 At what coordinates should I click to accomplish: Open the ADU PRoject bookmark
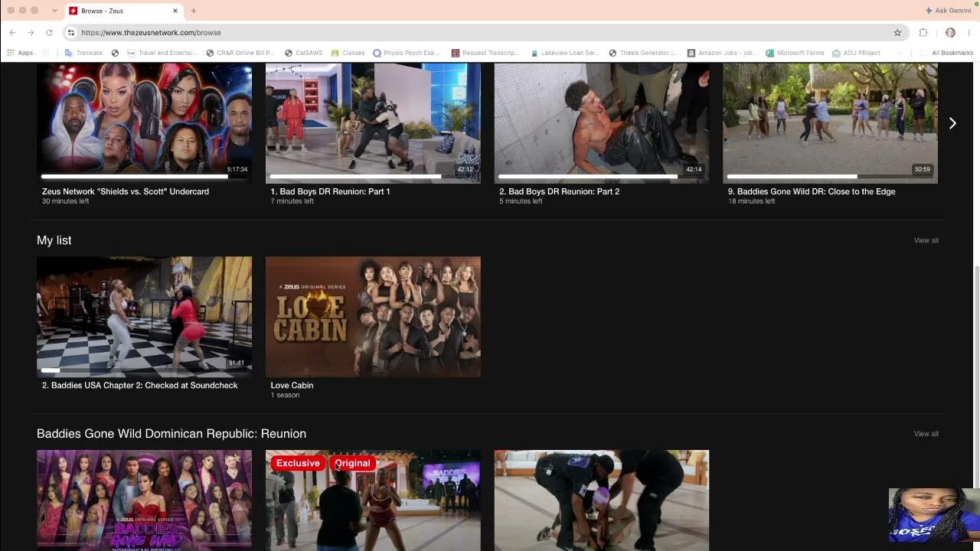click(x=856, y=53)
